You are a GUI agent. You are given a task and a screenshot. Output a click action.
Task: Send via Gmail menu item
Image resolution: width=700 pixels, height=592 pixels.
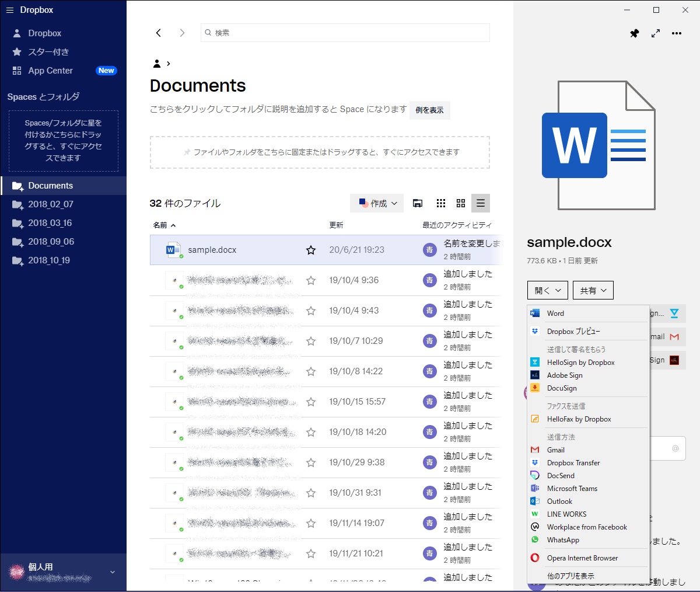coord(588,450)
